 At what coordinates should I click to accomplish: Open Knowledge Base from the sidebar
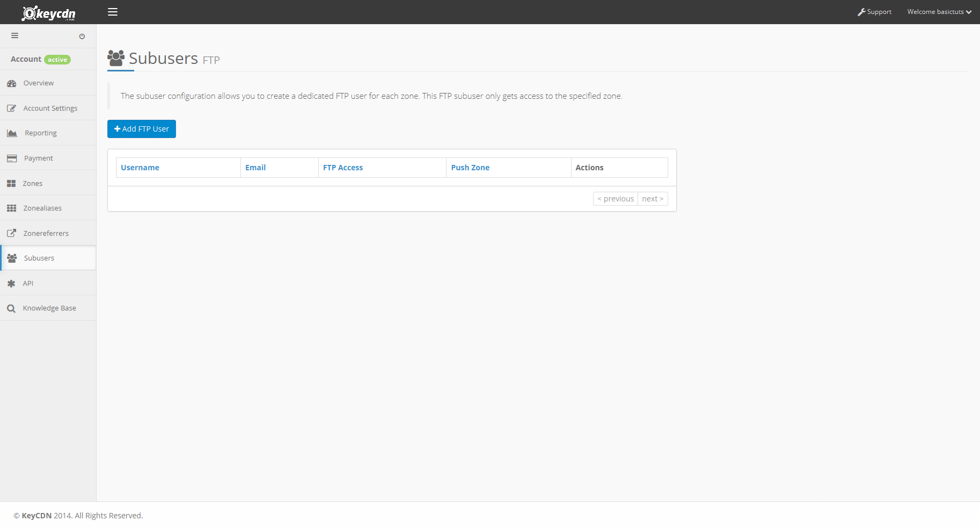49,308
